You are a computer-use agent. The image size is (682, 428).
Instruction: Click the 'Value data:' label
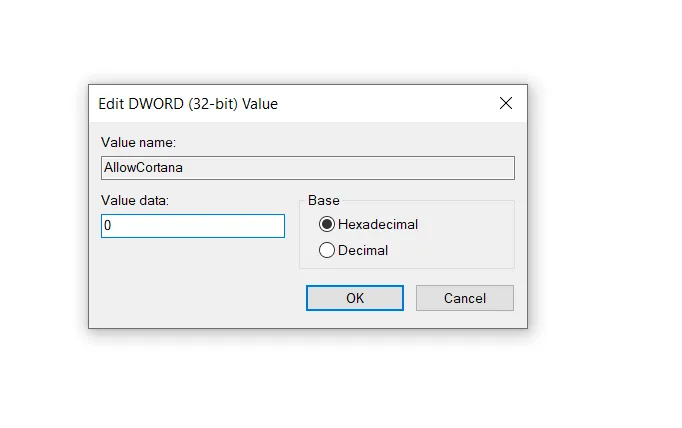(135, 201)
